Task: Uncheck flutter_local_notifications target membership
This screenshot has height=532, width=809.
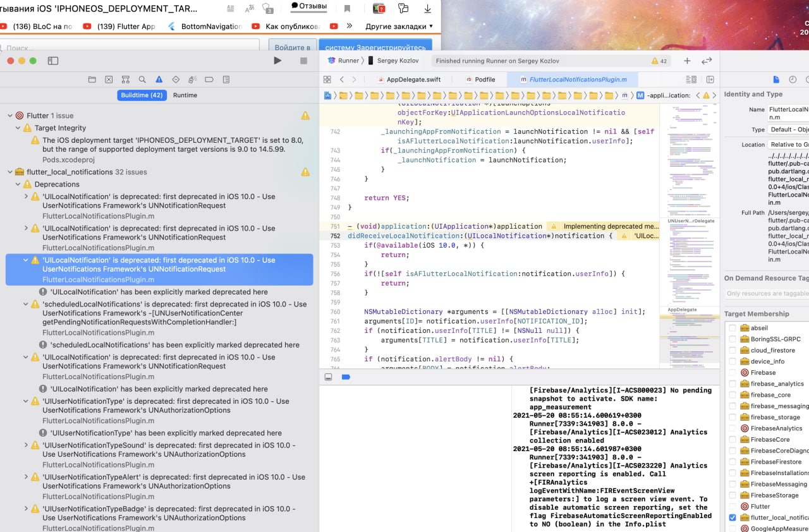Action: (733, 517)
